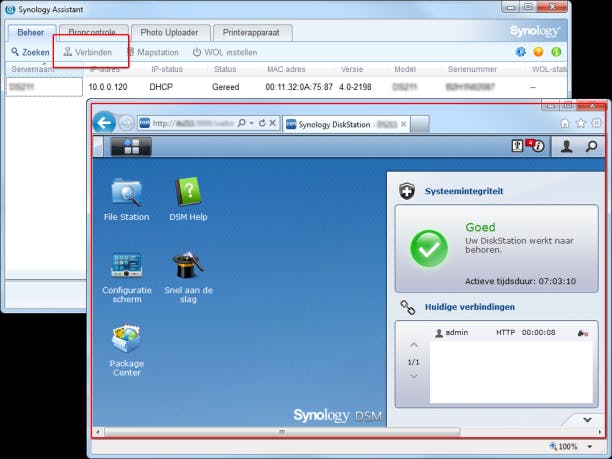Select the admin connection row
Viewport: 612px width, 459px height.
coord(511,333)
